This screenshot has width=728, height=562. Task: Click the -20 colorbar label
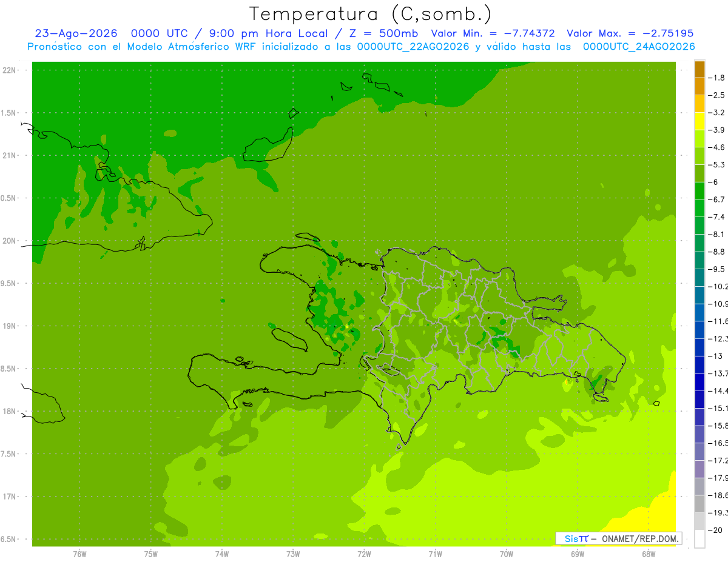coord(716,530)
